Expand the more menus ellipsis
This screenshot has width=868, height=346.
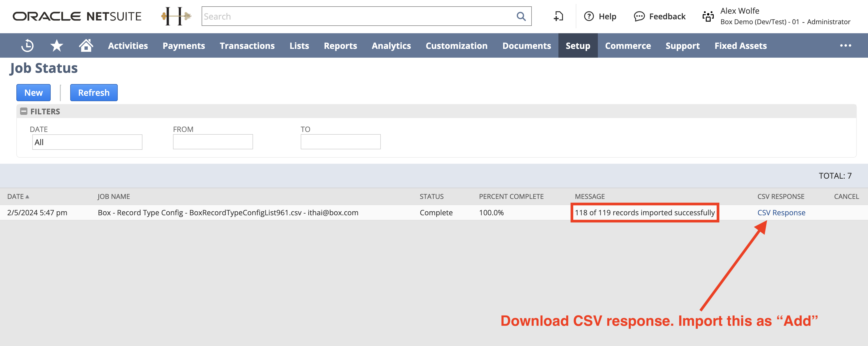(x=845, y=45)
